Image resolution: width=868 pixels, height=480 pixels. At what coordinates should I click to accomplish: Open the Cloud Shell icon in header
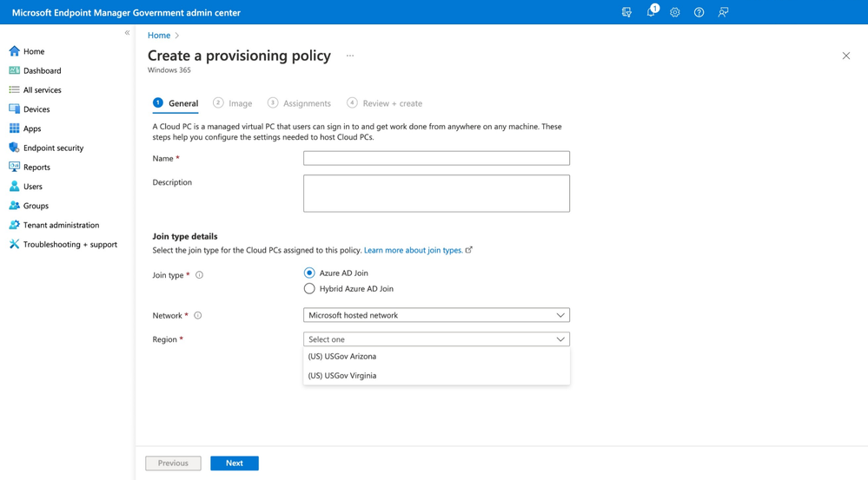[626, 12]
